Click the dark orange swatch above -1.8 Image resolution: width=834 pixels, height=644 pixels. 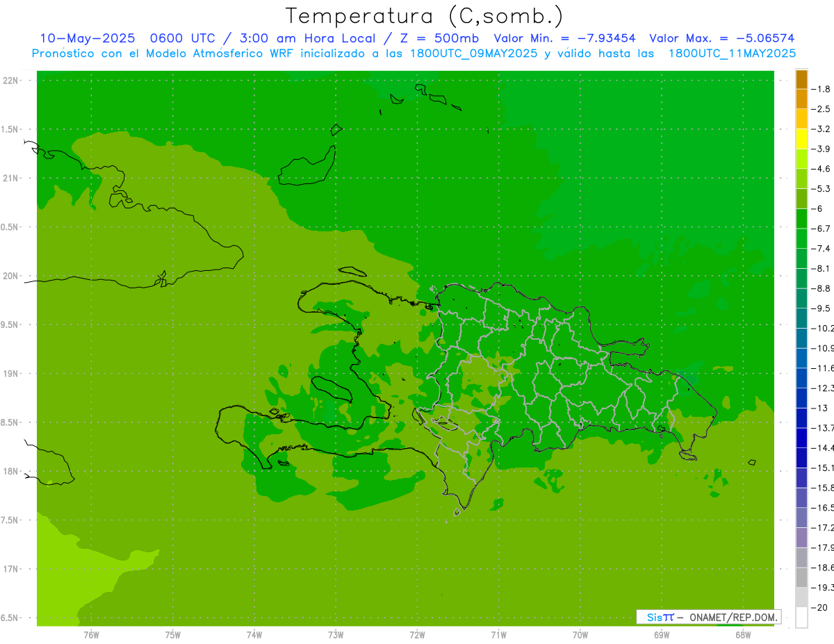801,79
